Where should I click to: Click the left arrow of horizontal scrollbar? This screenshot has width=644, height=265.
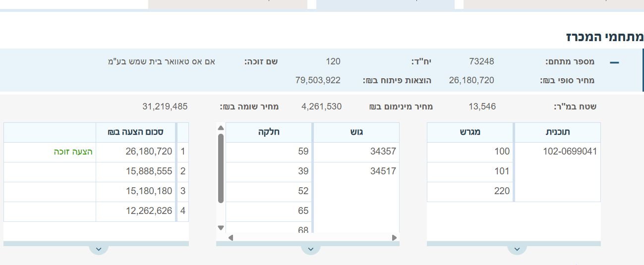pos(231,238)
